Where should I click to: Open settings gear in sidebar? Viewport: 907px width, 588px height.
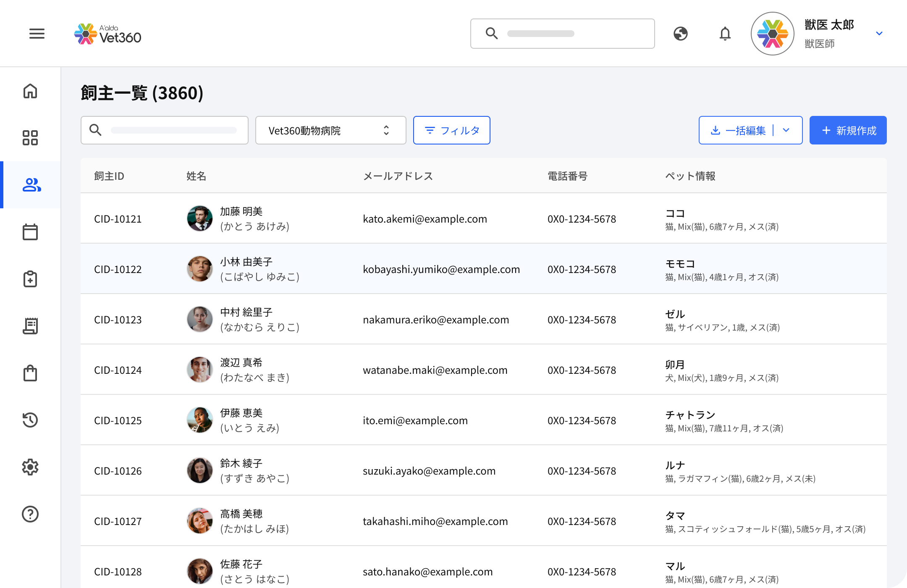coord(30,467)
